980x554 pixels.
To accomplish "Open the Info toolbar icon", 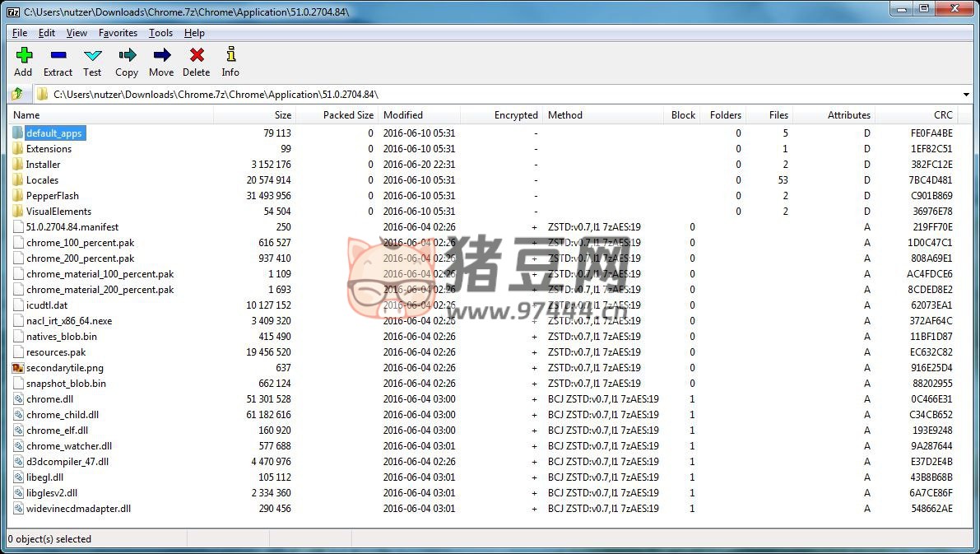I will [x=230, y=56].
